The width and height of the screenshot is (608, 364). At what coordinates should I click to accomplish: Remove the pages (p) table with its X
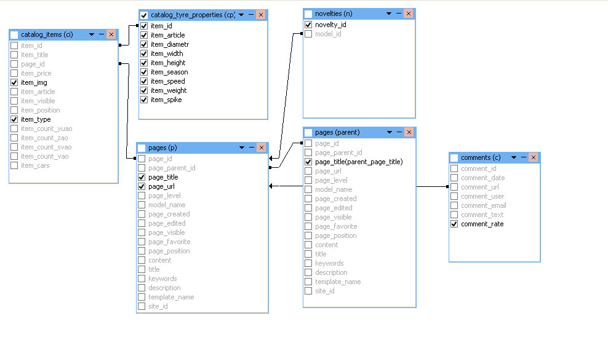pos(262,148)
